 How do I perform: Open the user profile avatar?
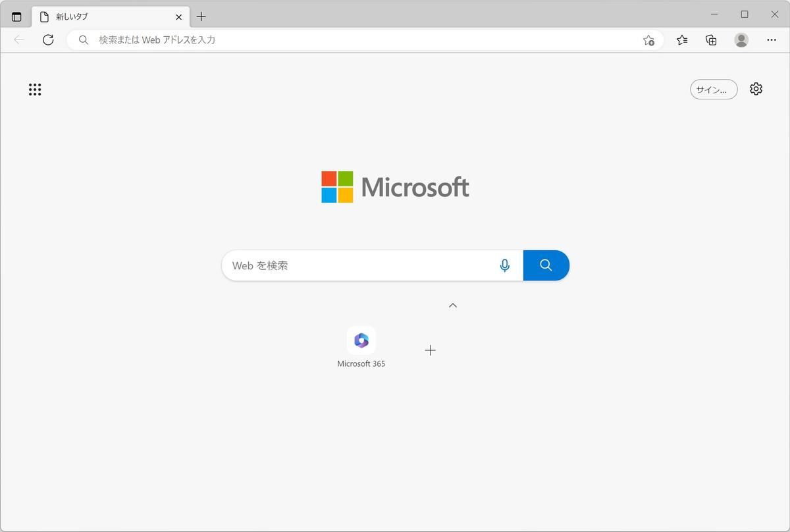pyautogui.click(x=741, y=40)
